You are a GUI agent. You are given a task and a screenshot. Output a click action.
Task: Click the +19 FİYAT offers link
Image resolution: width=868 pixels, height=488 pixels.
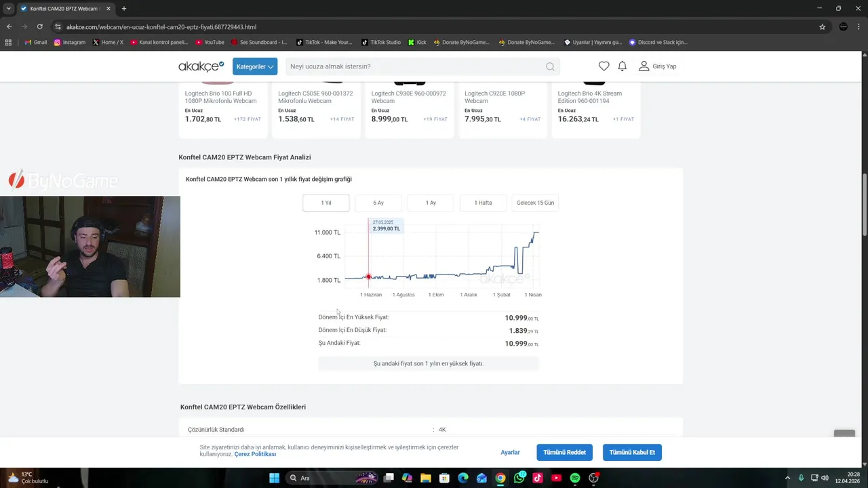[x=435, y=119]
